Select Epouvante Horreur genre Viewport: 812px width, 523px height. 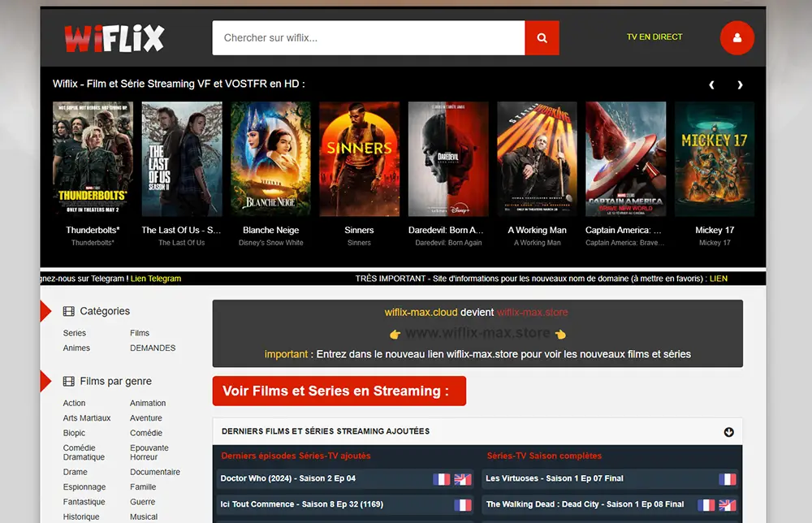(x=149, y=452)
